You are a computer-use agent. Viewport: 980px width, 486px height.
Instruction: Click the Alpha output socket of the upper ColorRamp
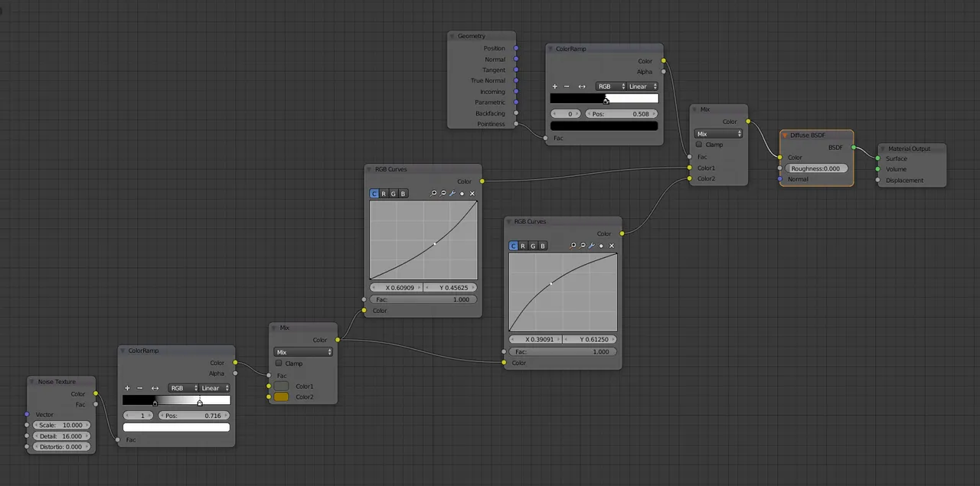point(663,71)
